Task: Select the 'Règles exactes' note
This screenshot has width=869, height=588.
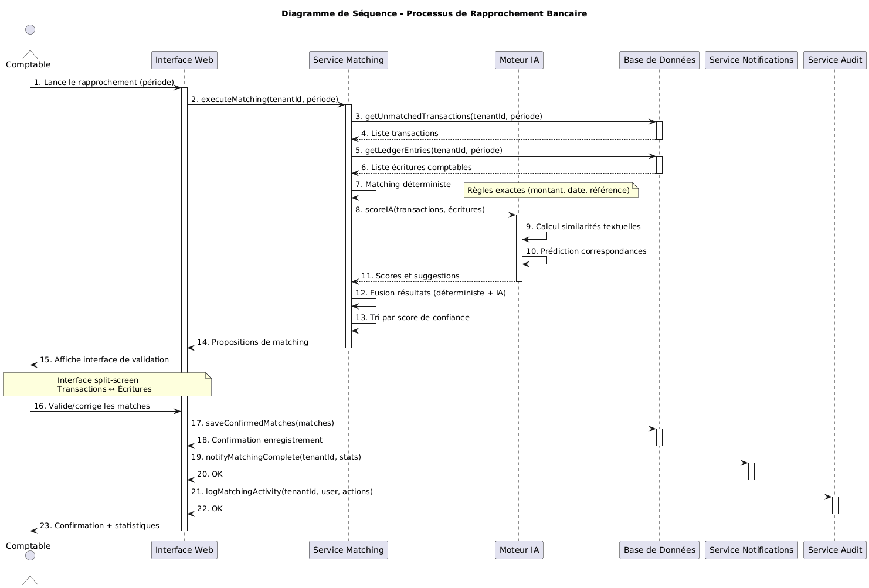Action: (550, 191)
